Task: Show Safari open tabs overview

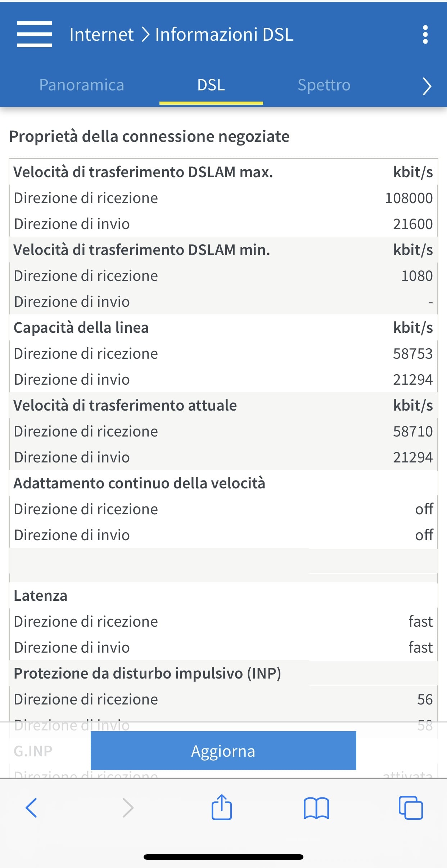Action: [411, 808]
